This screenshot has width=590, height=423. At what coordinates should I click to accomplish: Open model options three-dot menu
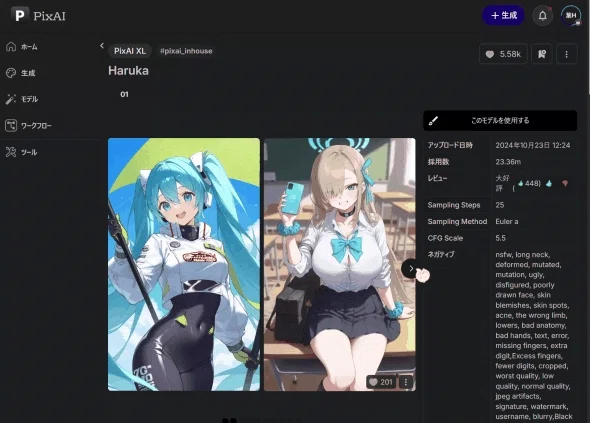pos(566,54)
